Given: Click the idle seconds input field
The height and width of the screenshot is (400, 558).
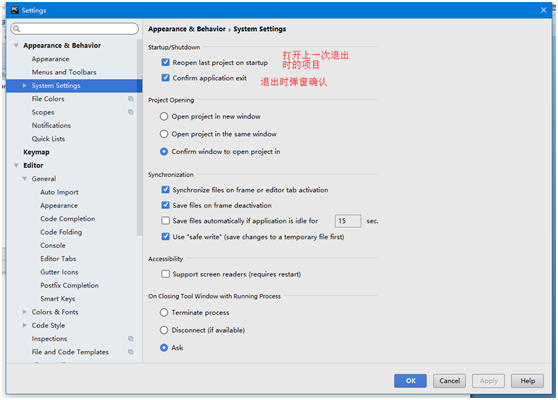Looking at the screenshot, I should coord(348,221).
